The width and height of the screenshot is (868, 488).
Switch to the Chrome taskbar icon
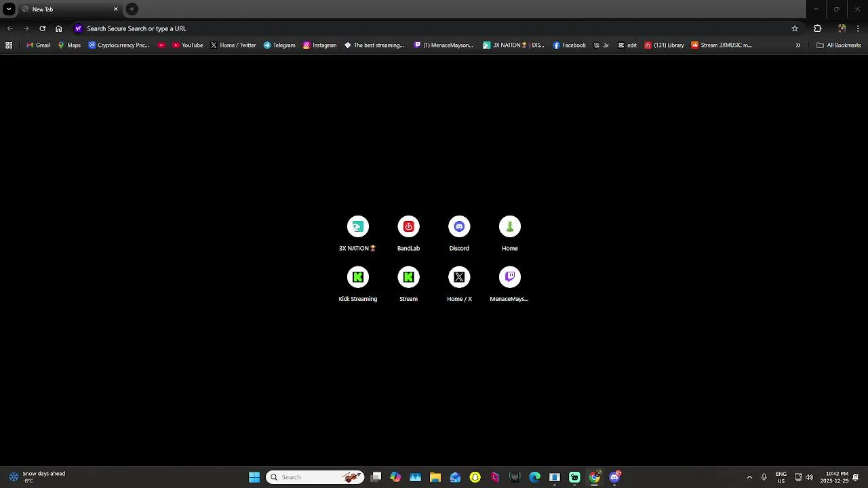pos(595,477)
